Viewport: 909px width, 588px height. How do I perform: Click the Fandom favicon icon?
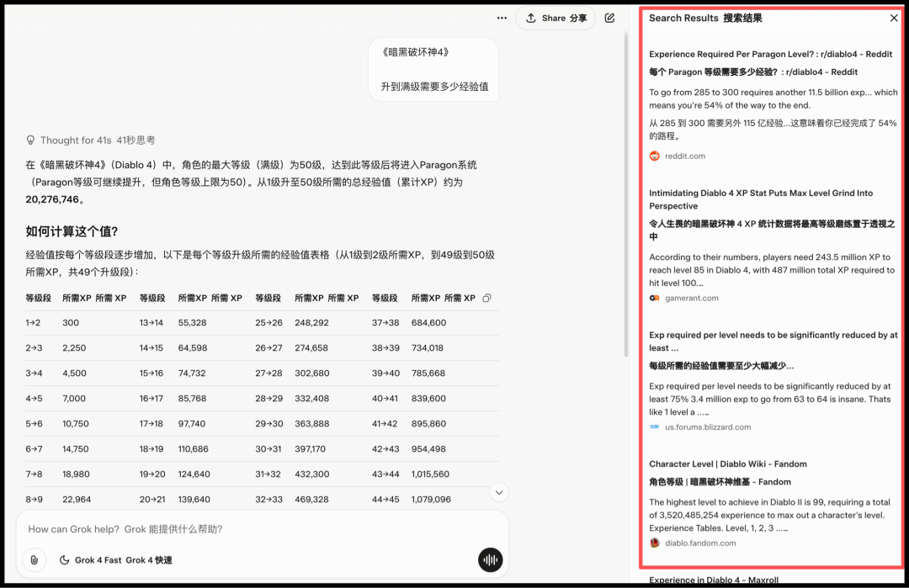pyautogui.click(x=655, y=543)
